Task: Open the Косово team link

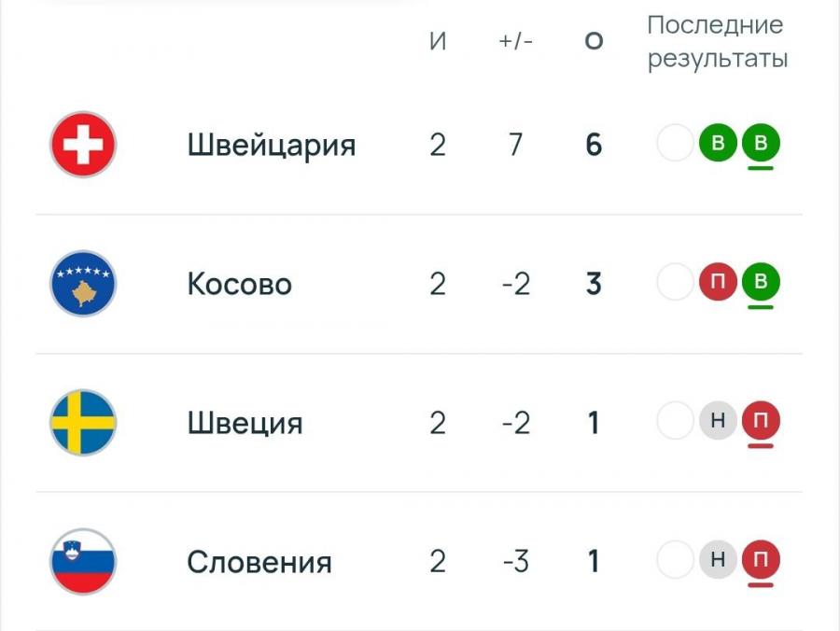Action: 240,284
